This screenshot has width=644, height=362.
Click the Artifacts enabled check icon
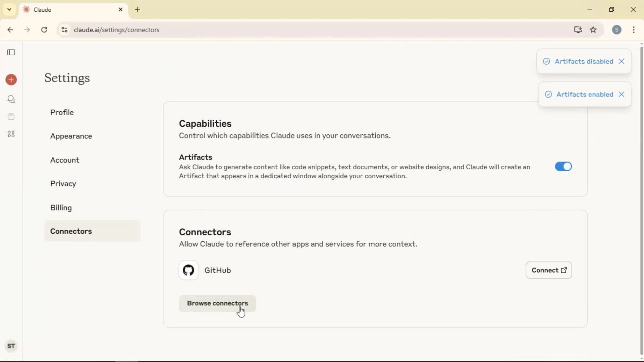[x=548, y=95]
